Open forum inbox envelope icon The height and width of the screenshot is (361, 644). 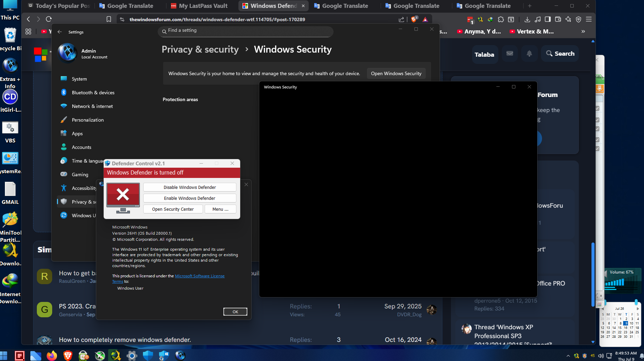[510, 54]
